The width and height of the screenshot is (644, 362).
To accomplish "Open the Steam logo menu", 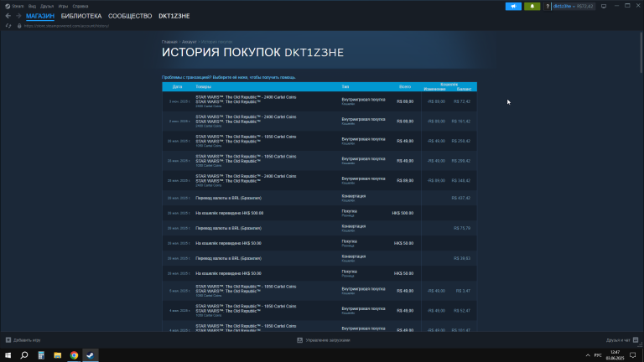I will (x=8, y=6).
